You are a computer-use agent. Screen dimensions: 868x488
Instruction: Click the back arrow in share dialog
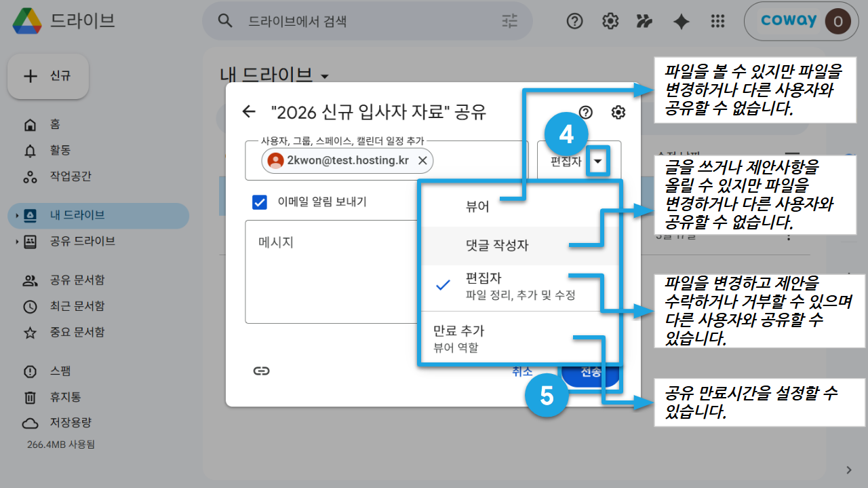249,112
